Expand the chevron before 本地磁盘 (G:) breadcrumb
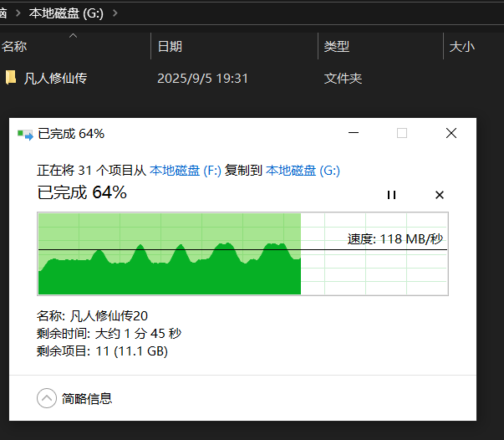The height and width of the screenshot is (440, 504). tap(18, 13)
